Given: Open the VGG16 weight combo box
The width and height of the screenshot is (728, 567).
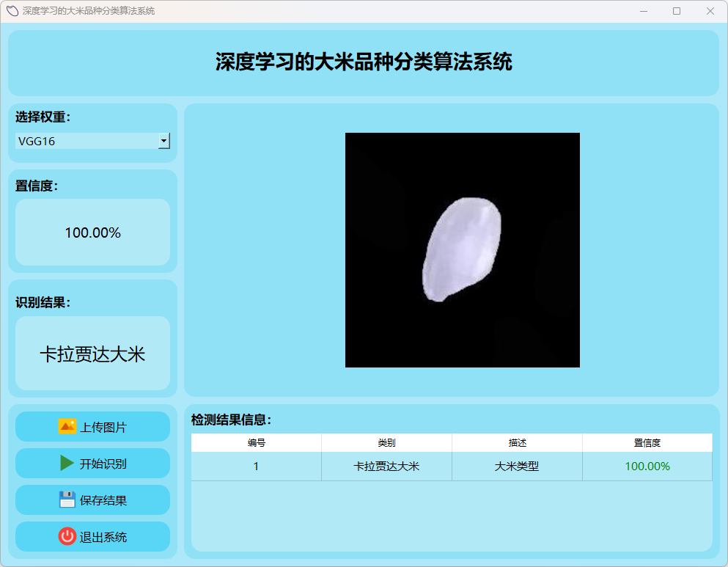Looking at the screenshot, I should click(x=87, y=141).
